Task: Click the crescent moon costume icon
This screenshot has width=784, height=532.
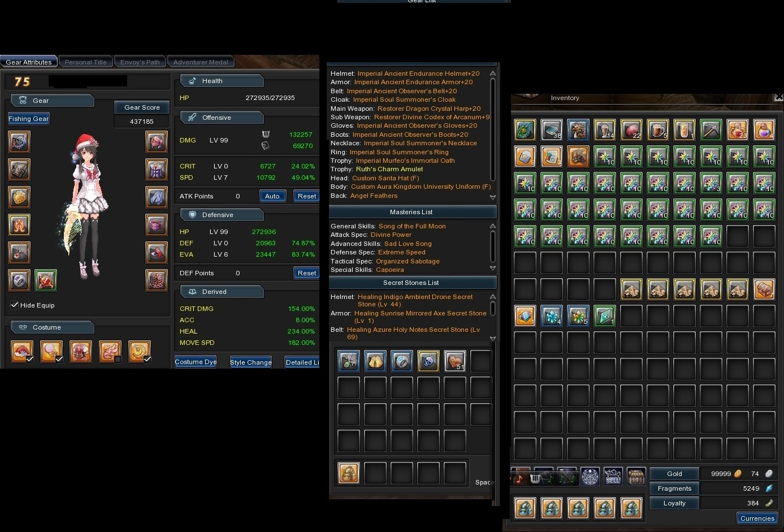Action: coord(140,351)
